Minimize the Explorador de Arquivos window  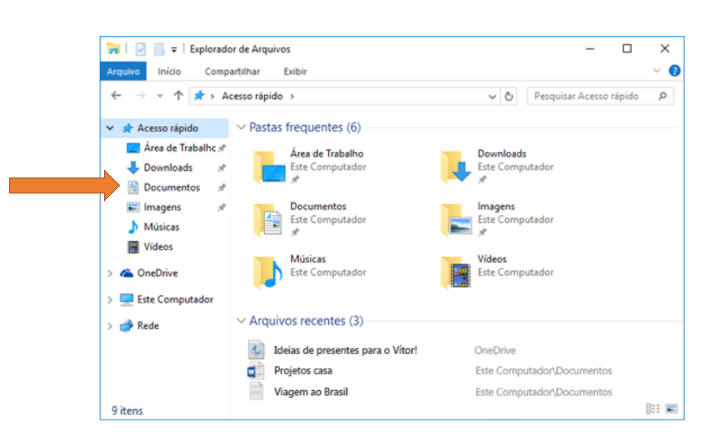[590, 49]
